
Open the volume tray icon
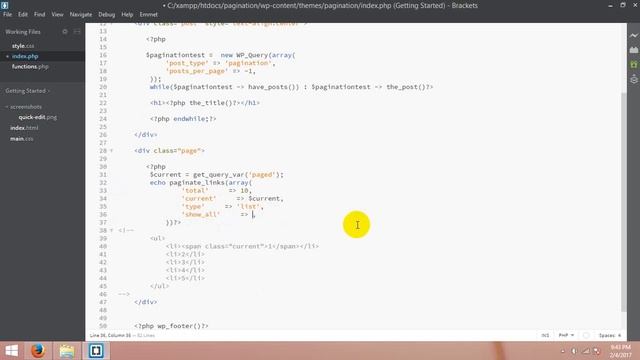pos(574,351)
